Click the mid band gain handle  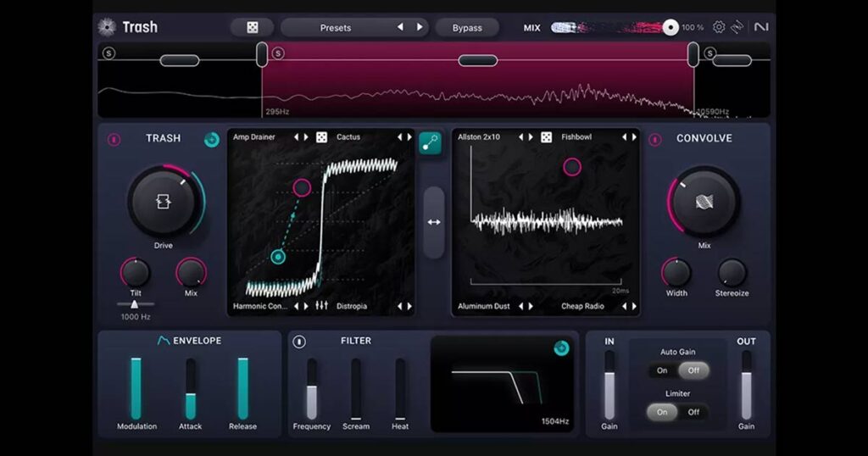(x=478, y=60)
